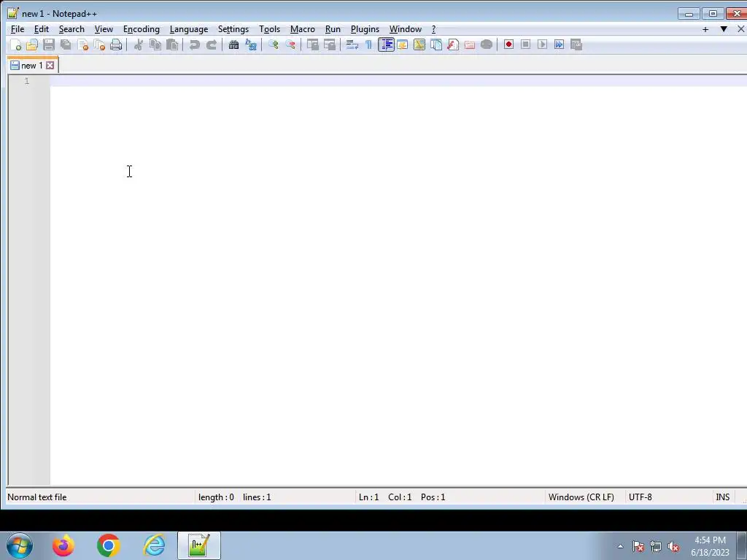Click the + new tab button in the menu bar
Screen dimensions: 747x560
click(x=705, y=29)
